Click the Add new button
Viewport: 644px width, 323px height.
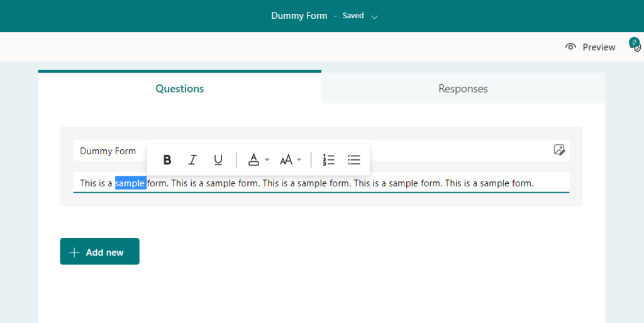(x=100, y=251)
